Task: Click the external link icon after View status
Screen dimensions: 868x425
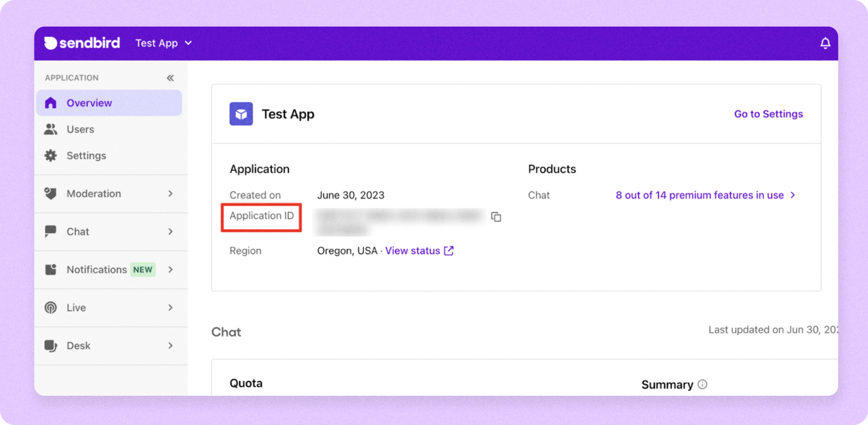Action: tap(449, 251)
